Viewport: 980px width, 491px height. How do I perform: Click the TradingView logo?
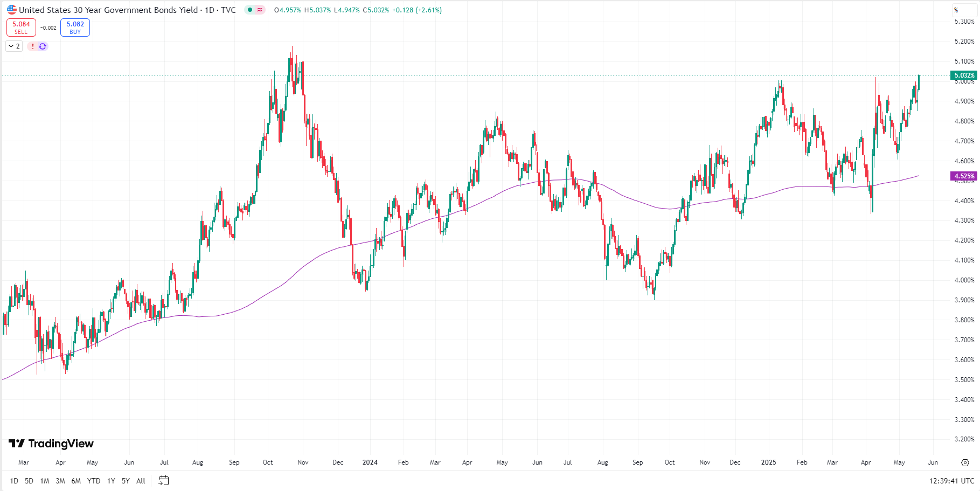pyautogui.click(x=51, y=444)
